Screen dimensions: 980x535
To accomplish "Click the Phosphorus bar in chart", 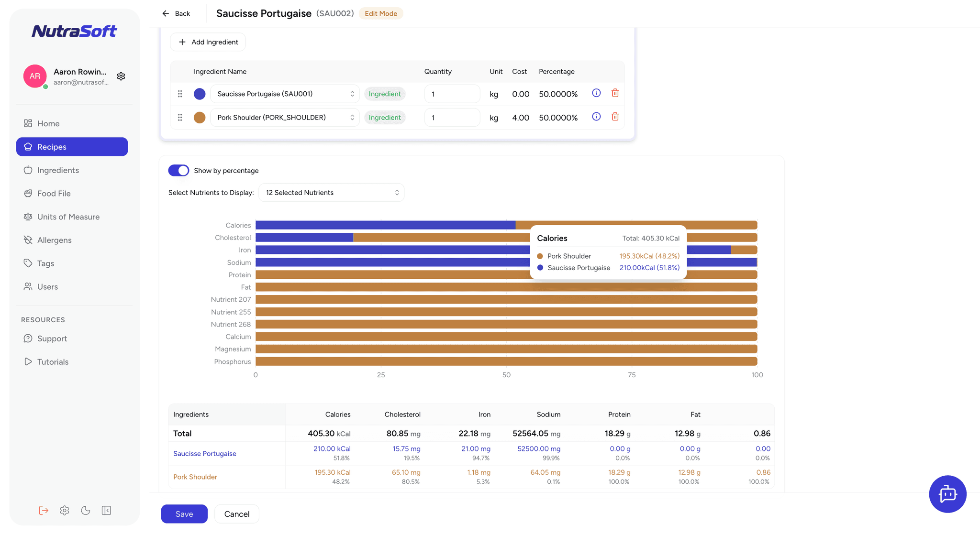I will pyautogui.click(x=506, y=361).
